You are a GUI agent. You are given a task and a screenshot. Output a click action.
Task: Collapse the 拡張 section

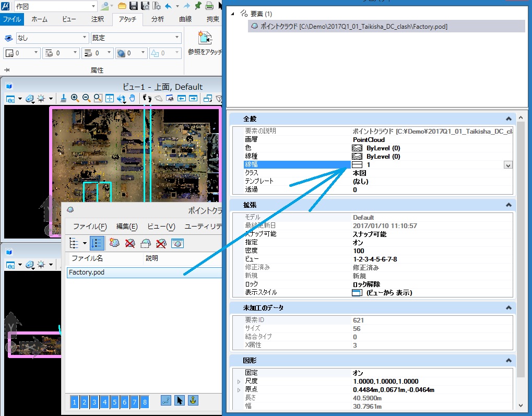(x=509, y=205)
